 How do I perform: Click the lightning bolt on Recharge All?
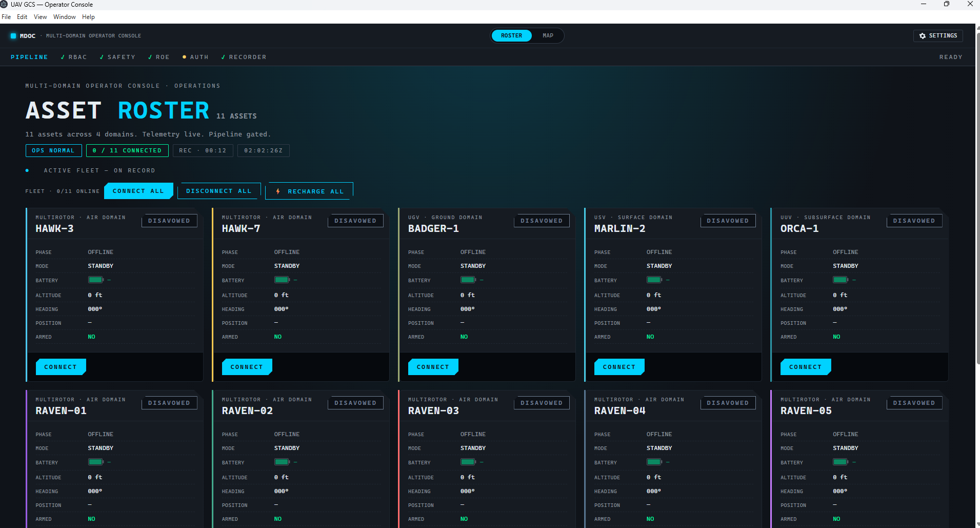[x=278, y=191]
